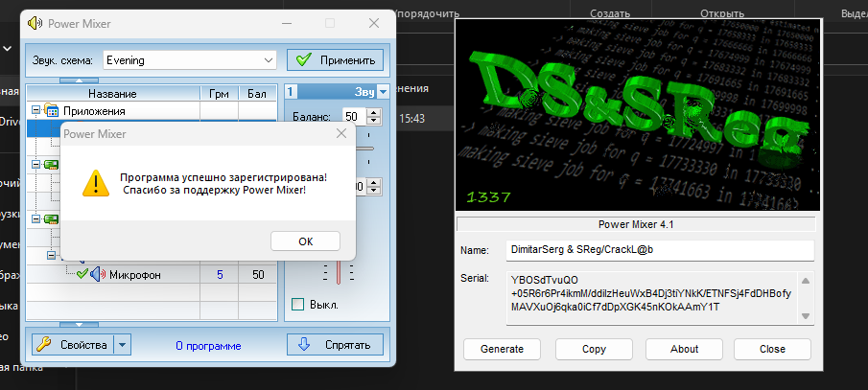The image size is (868, 390).
Task: Click inside the Serial text box
Action: (651, 297)
